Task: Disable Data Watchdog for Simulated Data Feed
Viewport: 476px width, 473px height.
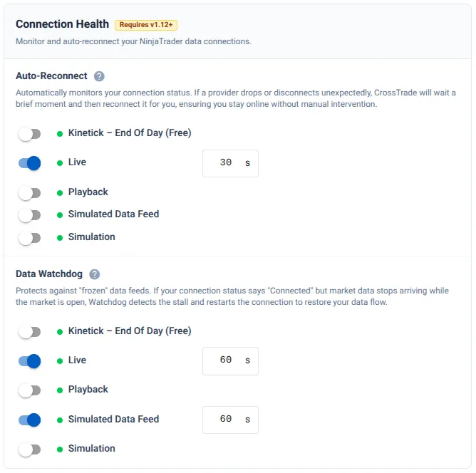Action: click(29, 420)
